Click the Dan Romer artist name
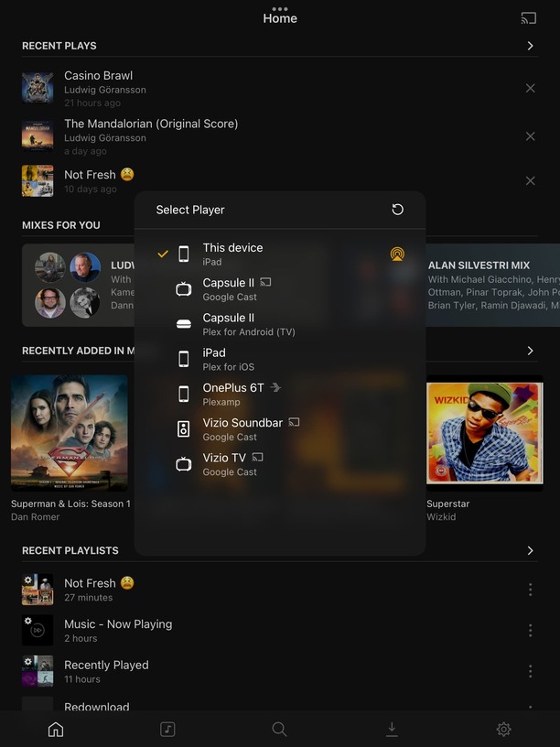The width and height of the screenshot is (560, 747). pos(36,517)
